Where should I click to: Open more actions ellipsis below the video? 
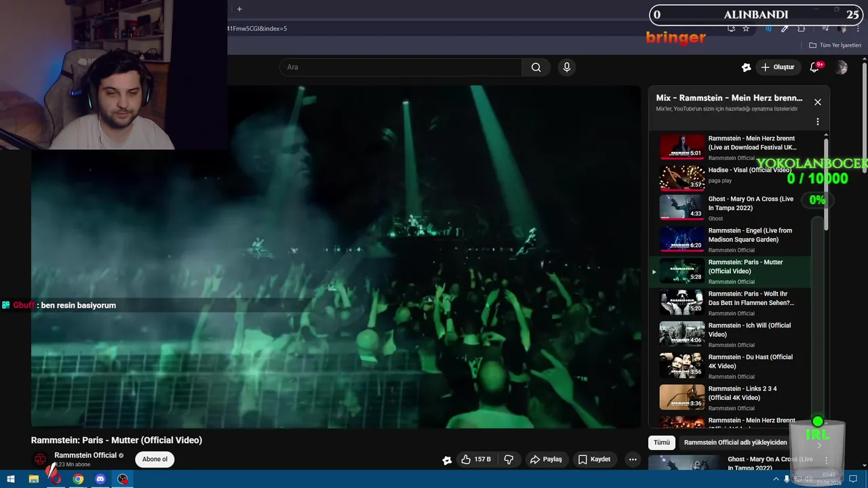(x=633, y=460)
